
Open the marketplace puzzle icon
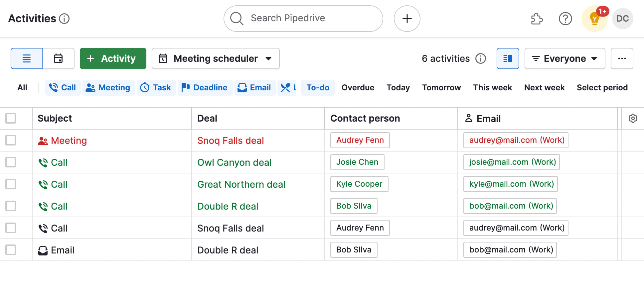(x=537, y=19)
